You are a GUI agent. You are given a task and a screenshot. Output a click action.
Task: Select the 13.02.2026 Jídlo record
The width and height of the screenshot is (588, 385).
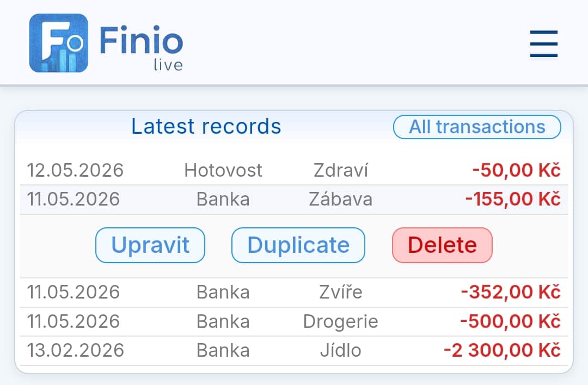[x=293, y=351]
